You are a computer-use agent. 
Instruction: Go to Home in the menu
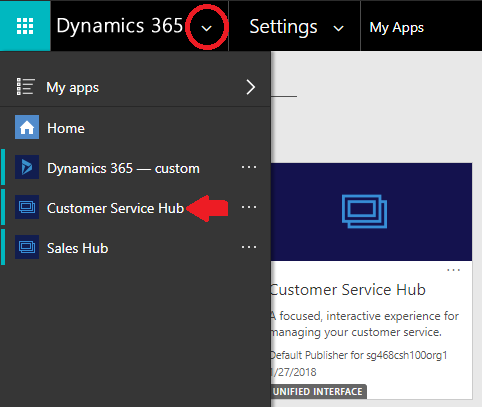[66, 128]
